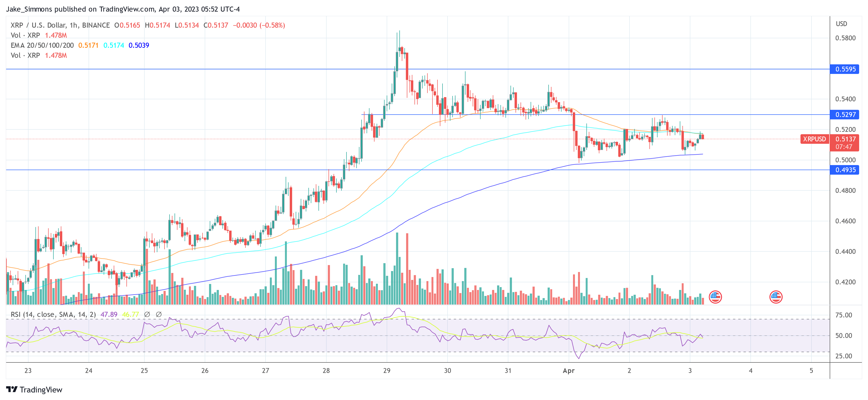868x400 pixels.
Task: Click the 0.4600 price axis label
Action: (845, 221)
